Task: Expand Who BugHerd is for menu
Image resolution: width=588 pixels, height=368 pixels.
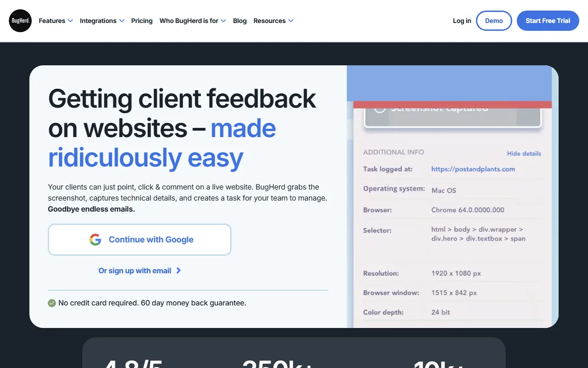Action: coord(192,21)
